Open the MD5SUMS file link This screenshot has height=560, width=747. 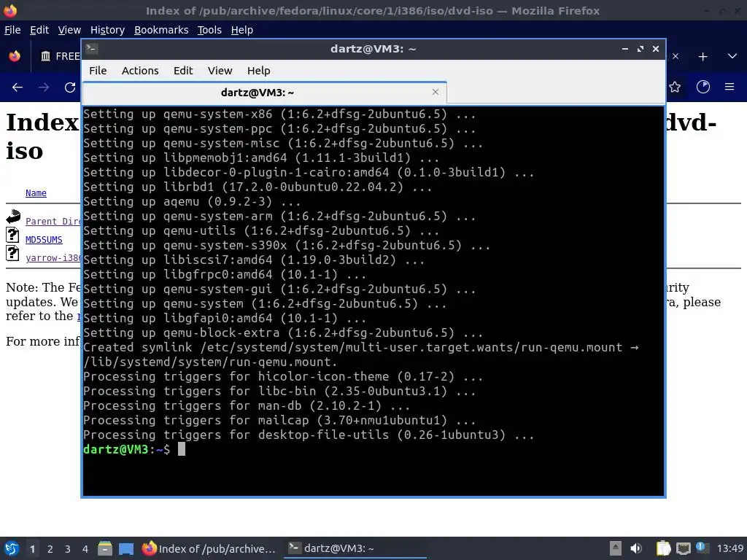[x=44, y=239]
